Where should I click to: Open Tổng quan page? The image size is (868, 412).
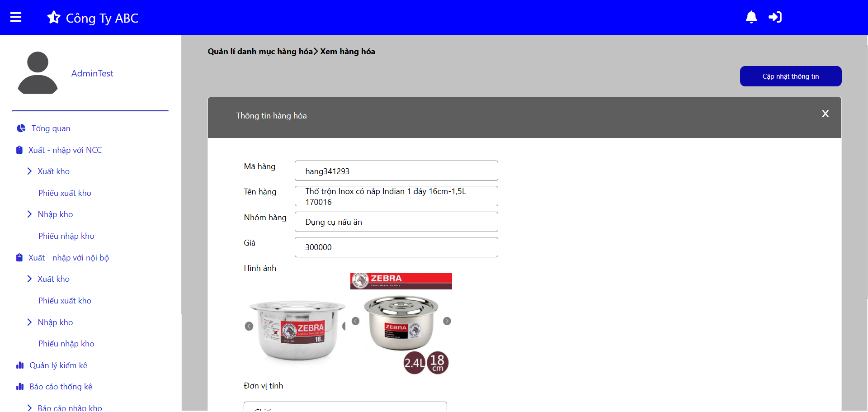coord(51,128)
